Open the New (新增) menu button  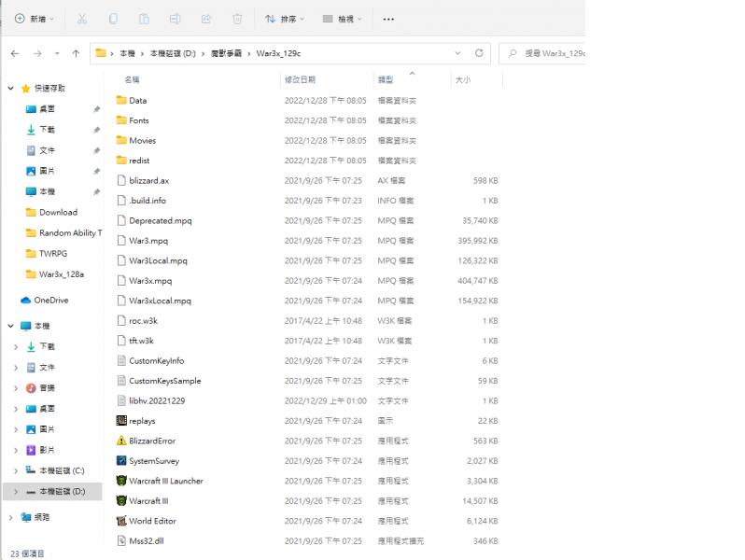35,19
